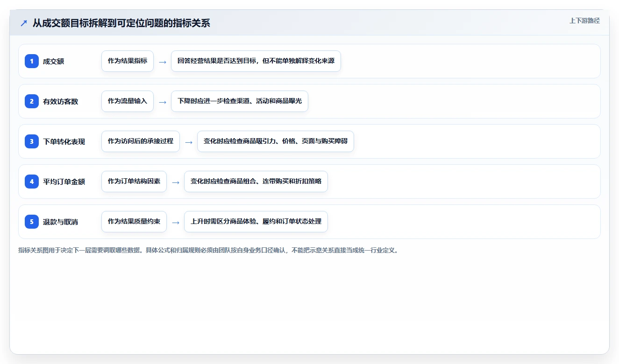Click the 退款与取消 row label

tap(61, 222)
